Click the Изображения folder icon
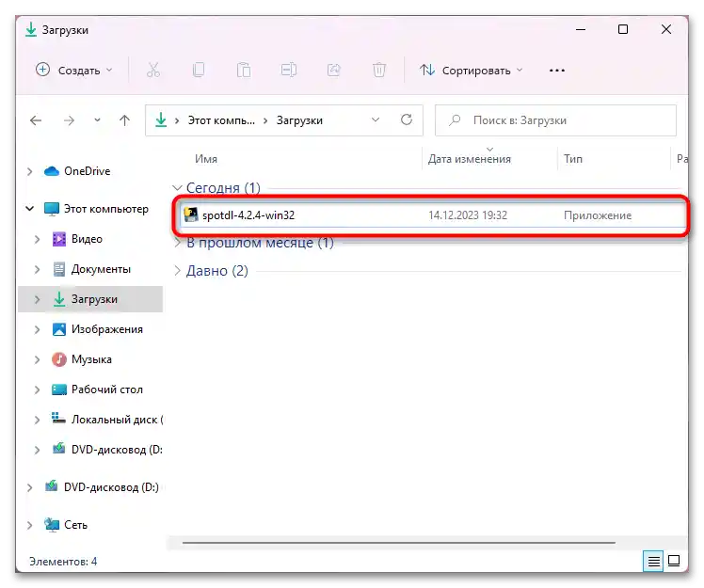Screen dimensions: 704x588 [59, 329]
